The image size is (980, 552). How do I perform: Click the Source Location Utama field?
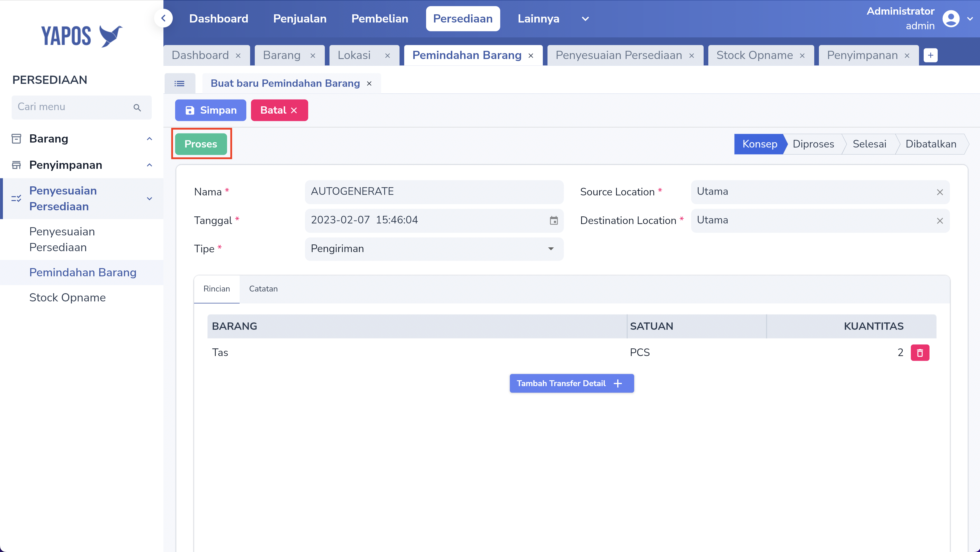(x=820, y=192)
